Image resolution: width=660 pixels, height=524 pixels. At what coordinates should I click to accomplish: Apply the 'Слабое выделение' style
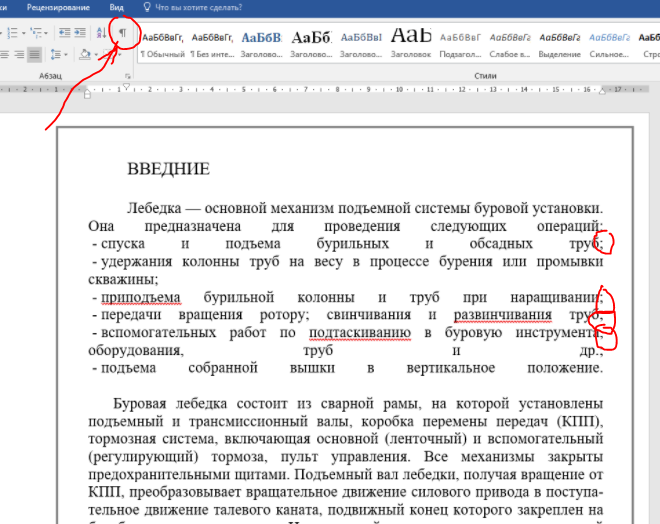[509, 44]
